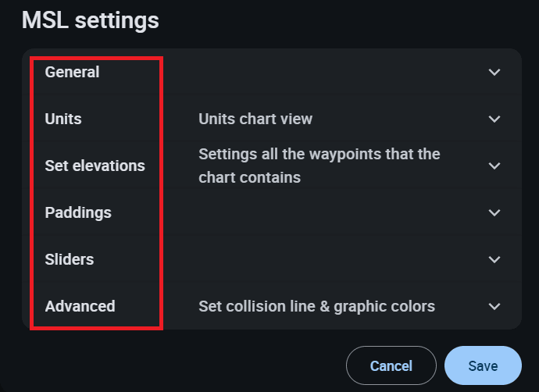This screenshot has width=539, height=392.
Task: Open the Set elevations row label
Action: (x=95, y=166)
